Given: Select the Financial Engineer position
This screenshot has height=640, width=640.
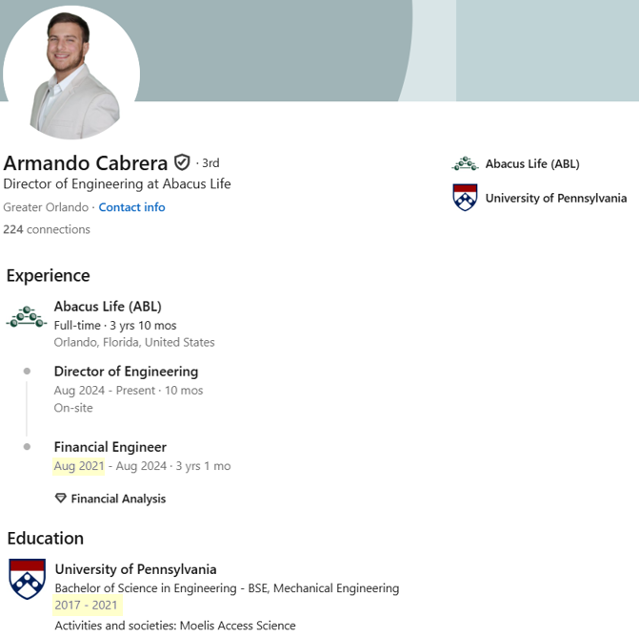Looking at the screenshot, I should coord(110,447).
